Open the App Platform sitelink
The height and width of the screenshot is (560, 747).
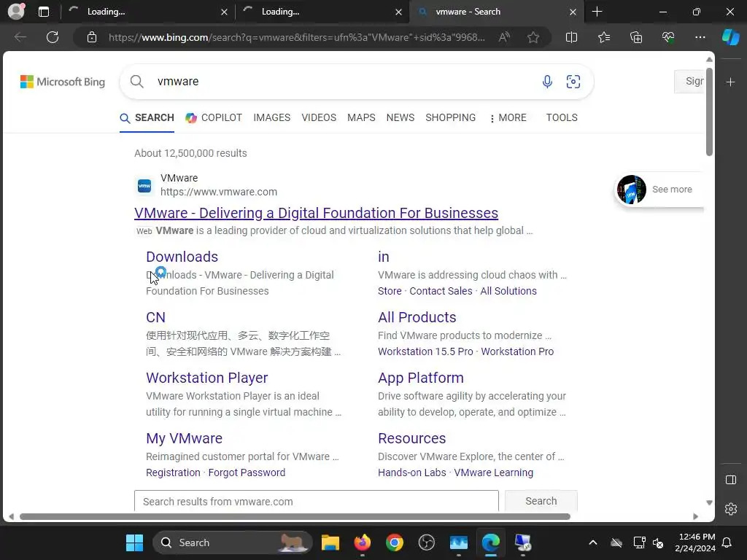coord(421,378)
